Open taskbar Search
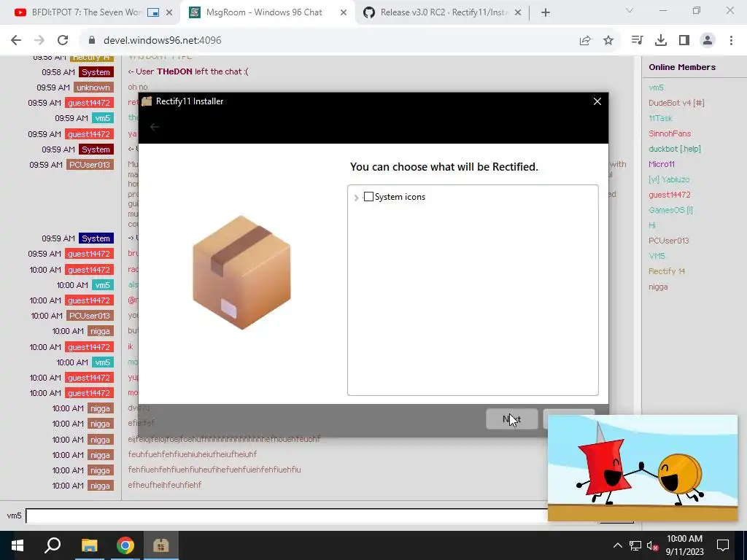The image size is (747, 560). tap(53, 545)
